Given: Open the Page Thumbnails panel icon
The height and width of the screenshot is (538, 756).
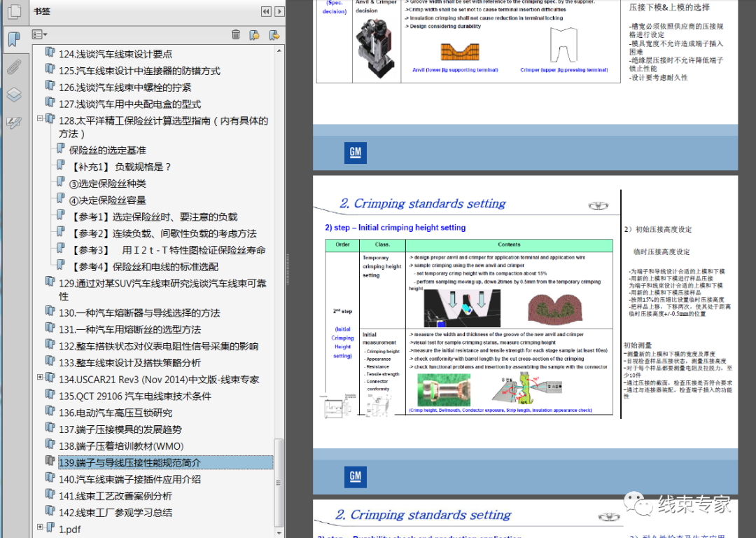Looking at the screenshot, I should [x=15, y=12].
